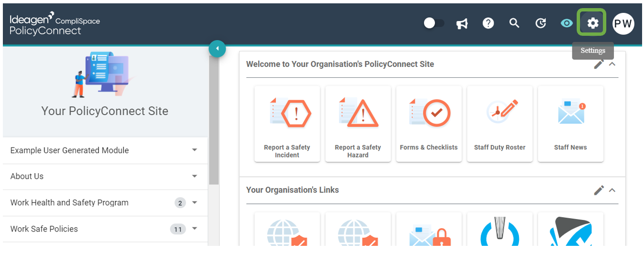Open the blue checkmark logo tile
Image resolution: width=644 pixels, height=253 pixels.
pyautogui.click(x=570, y=230)
